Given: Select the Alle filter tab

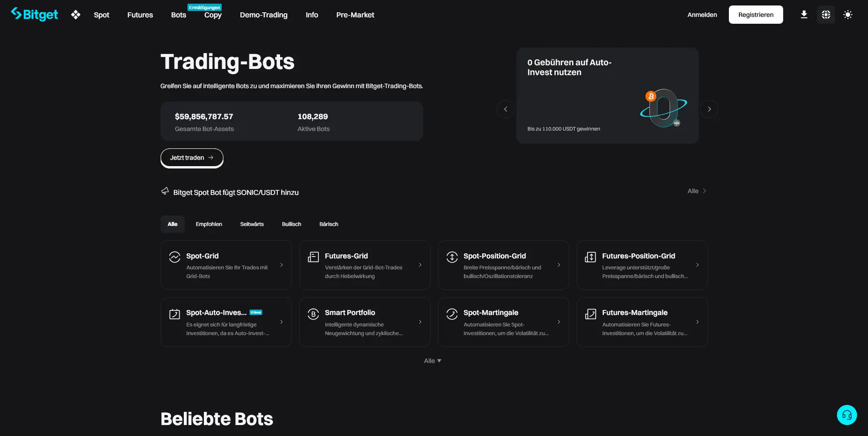Looking at the screenshot, I should click(x=172, y=224).
